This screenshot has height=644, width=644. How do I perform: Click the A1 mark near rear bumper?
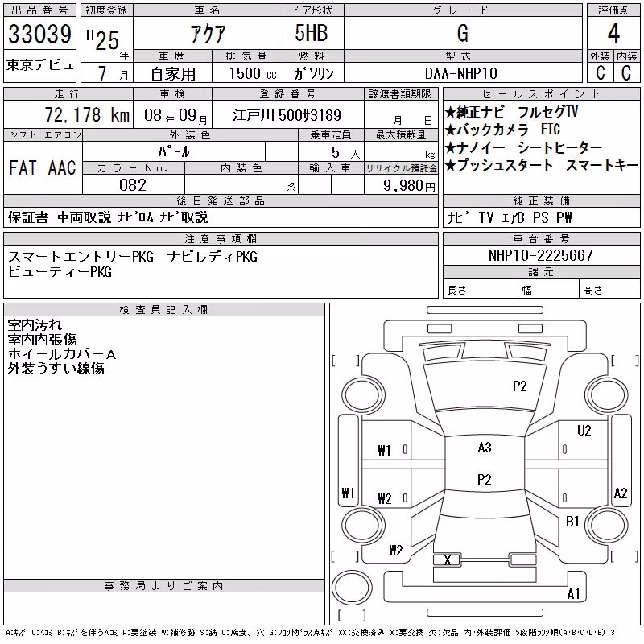tap(573, 593)
